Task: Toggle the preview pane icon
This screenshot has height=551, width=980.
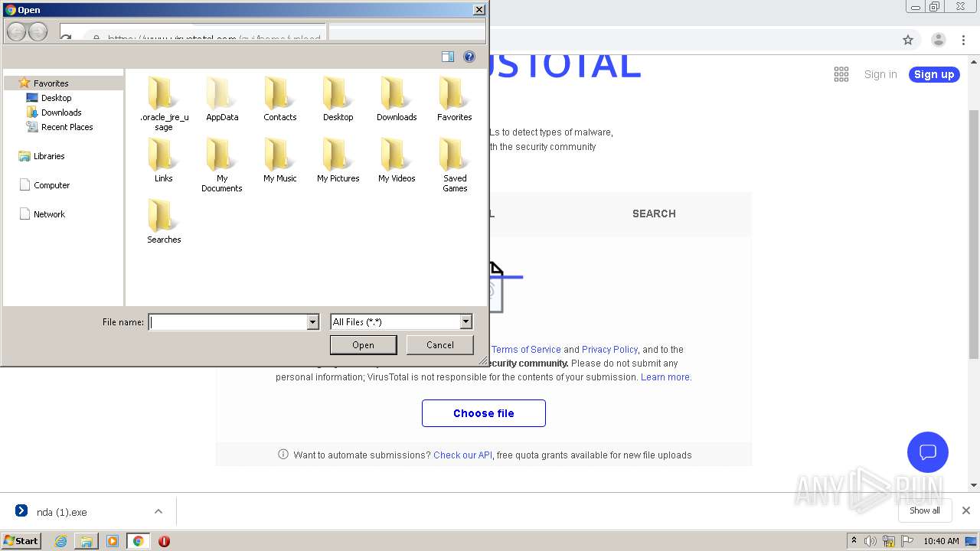Action: (x=448, y=57)
